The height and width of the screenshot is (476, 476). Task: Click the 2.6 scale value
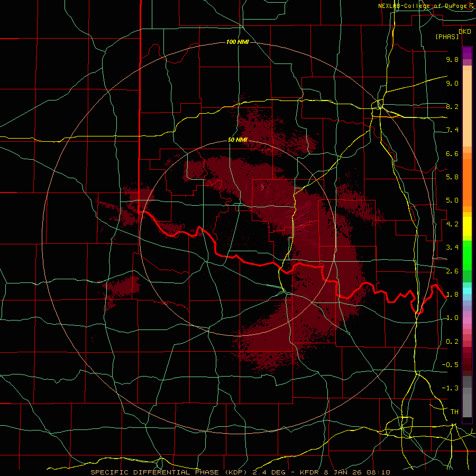click(x=452, y=271)
